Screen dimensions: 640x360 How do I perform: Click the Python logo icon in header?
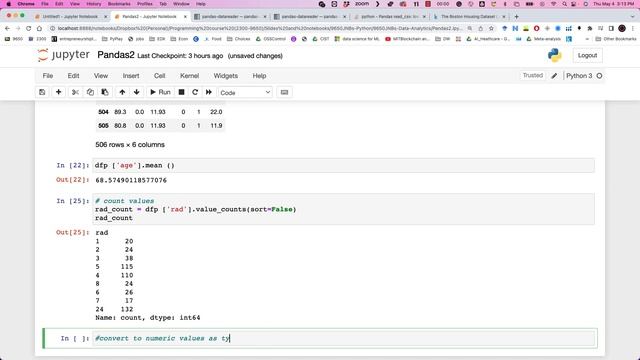coord(555,55)
